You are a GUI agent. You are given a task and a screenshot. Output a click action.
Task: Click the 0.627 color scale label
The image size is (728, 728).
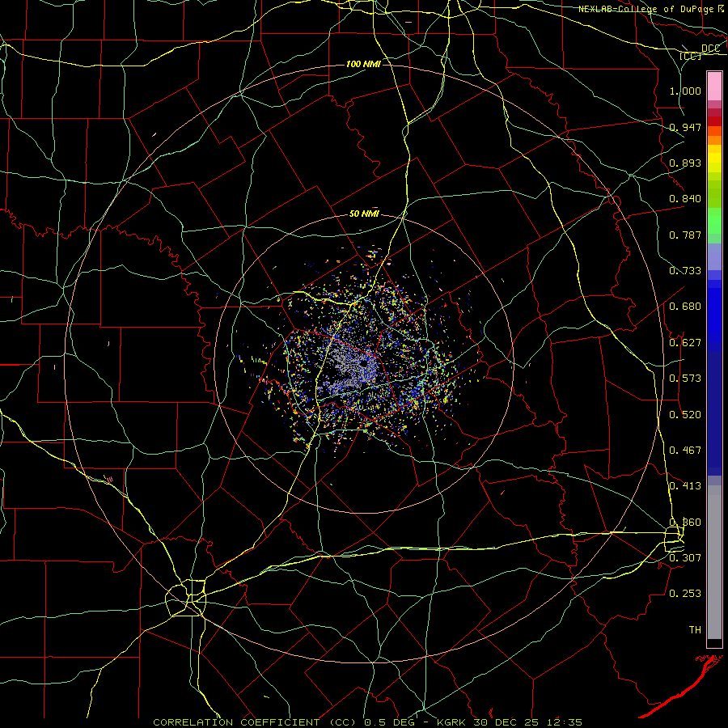coord(685,343)
